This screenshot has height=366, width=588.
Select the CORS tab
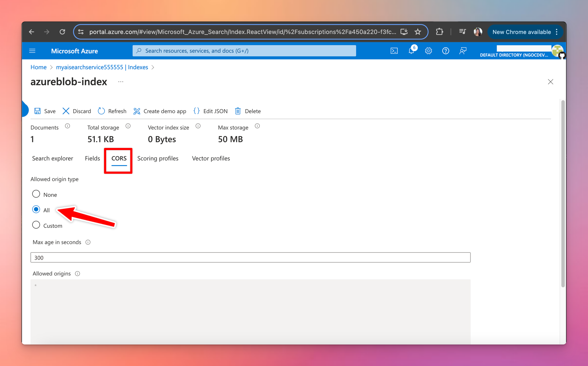(x=119, y=159)
